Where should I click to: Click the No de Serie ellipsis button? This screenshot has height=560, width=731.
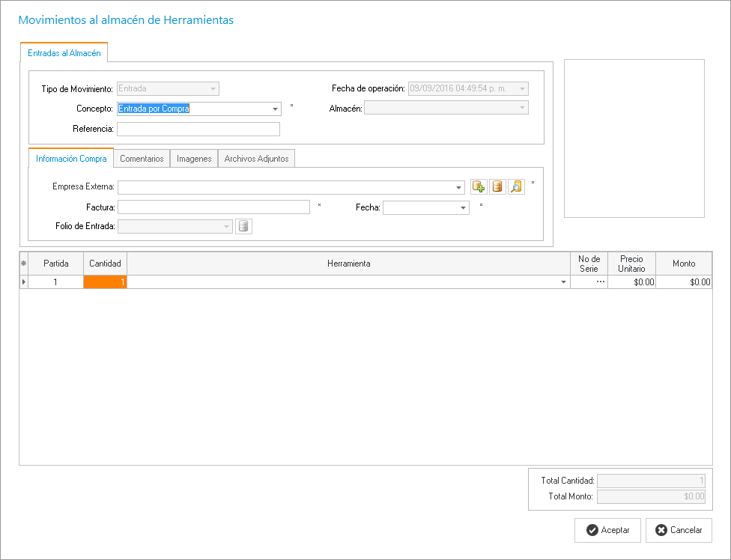point(600,282)
